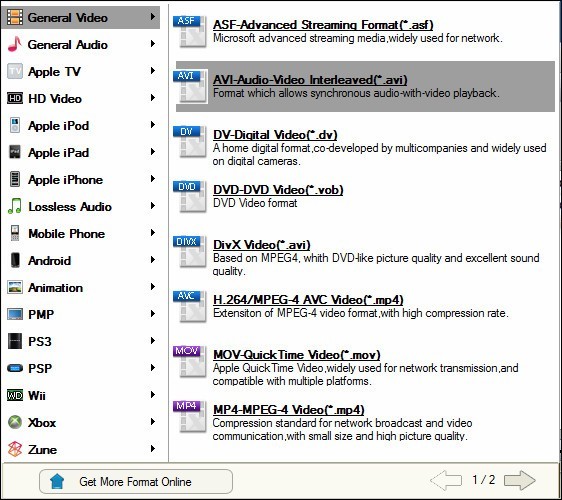Click the DVD format file icon
The height and width of the screenshot is (500, 562).
coord(190,196)
